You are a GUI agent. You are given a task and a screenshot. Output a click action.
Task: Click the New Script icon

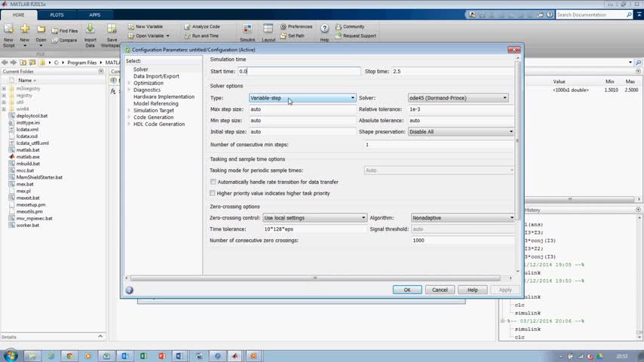8,29
